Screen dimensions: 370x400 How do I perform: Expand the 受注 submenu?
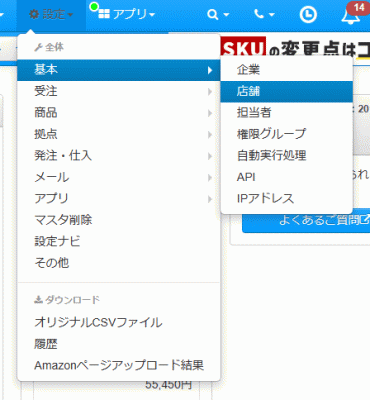tap(119, 91)
